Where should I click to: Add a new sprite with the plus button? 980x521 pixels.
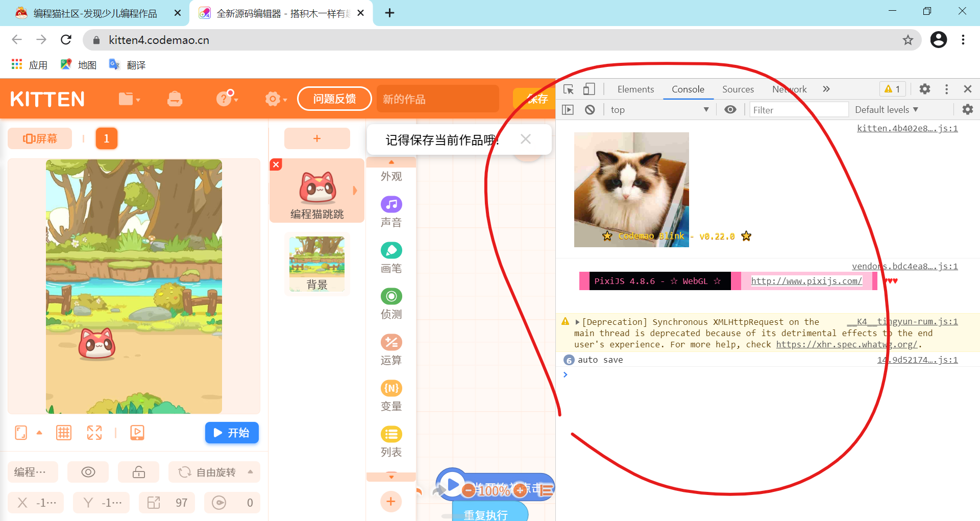coord(317,138)
